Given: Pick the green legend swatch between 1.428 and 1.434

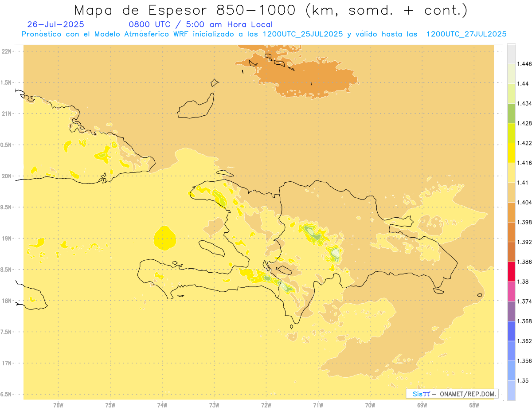Looking at the screenshot, I should click(511, 114).
